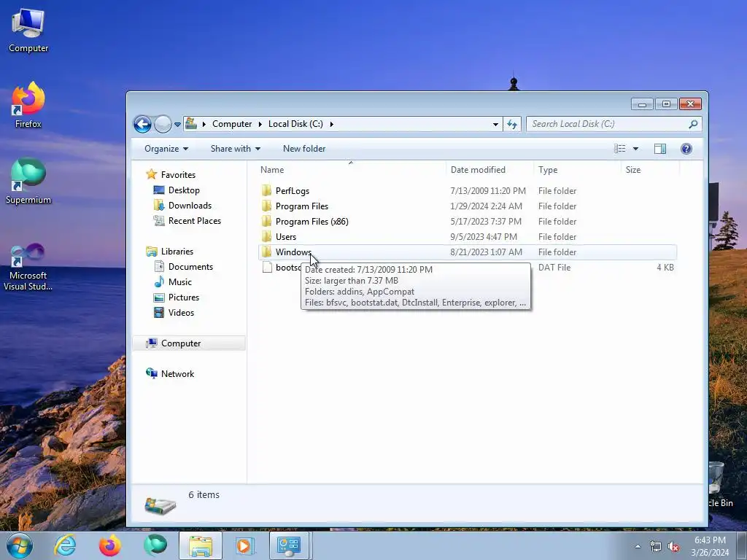Expand the chevron after Local Disk (C:)
The image size is (747, 560).
(x=332, y=124)
